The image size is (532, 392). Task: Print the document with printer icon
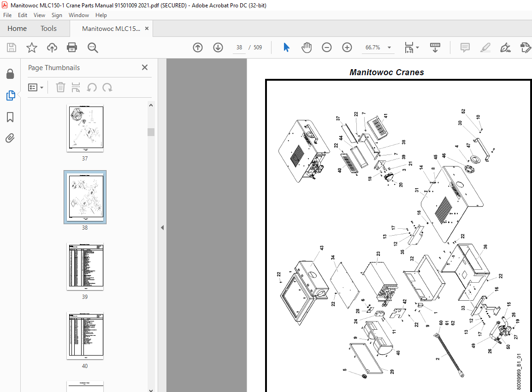pyautogui.click(x=72, y=48)
